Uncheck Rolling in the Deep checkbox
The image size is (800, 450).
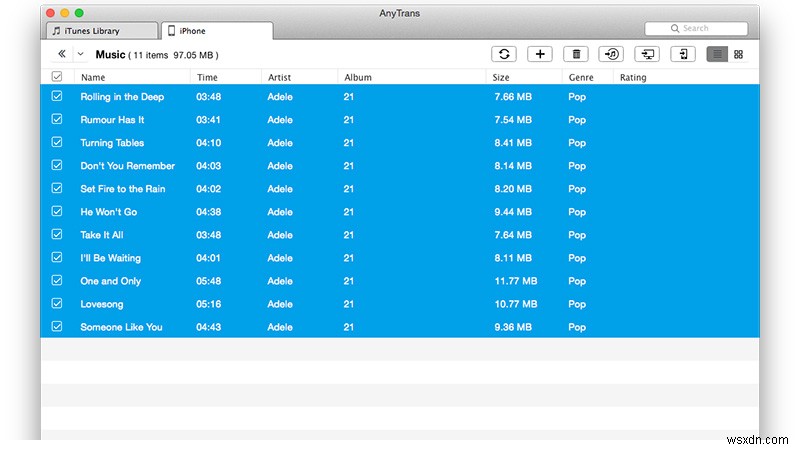click(x=57, y=96)
